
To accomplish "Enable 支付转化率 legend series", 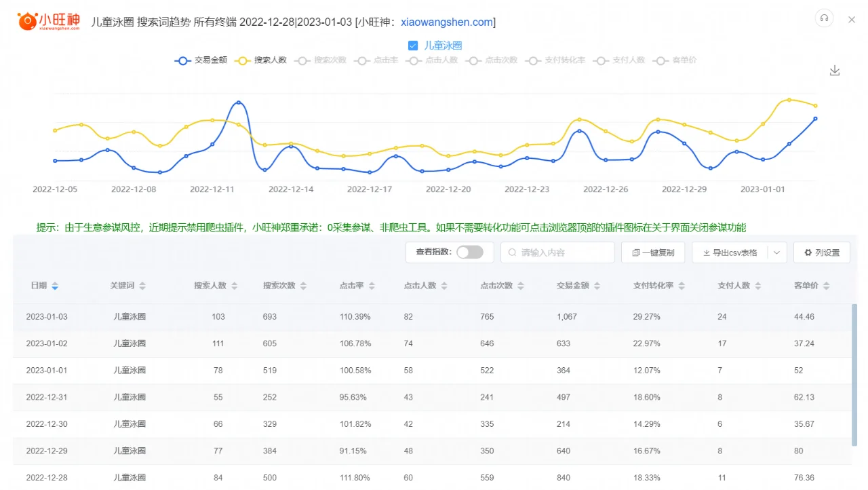I will (555, 60).
